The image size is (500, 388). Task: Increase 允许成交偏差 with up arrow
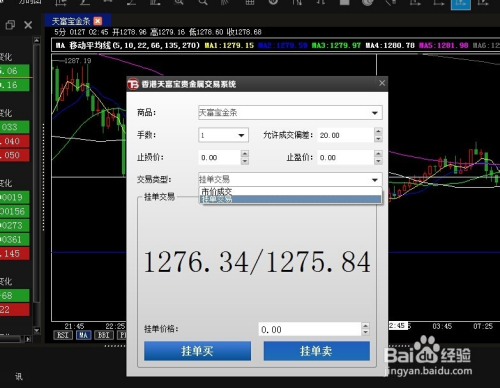pyautogui.click(x=378, y=131)
